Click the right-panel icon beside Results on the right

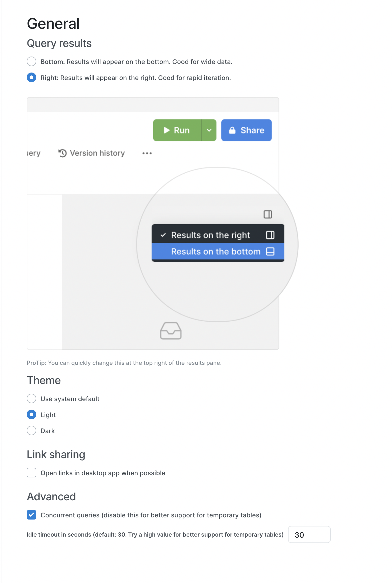tap(270, 235)
